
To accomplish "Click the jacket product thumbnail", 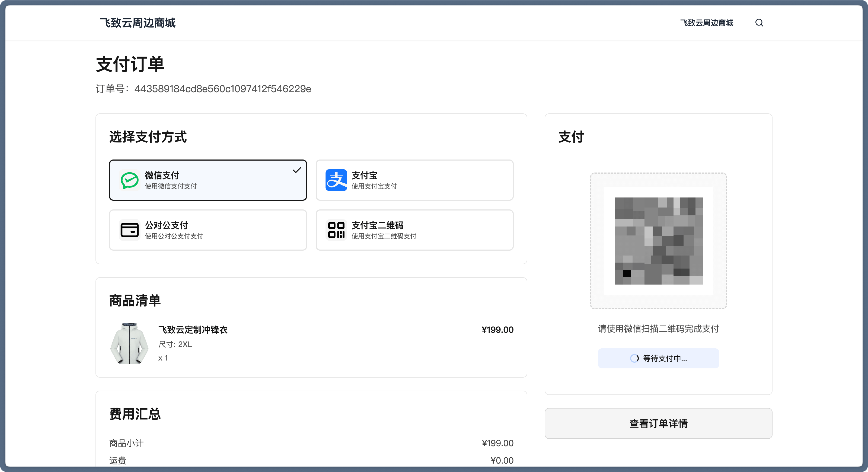I will click(129, 343).
